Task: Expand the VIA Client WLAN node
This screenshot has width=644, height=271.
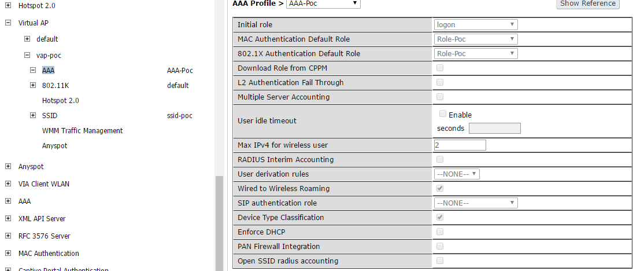Action: pos(8,184)
